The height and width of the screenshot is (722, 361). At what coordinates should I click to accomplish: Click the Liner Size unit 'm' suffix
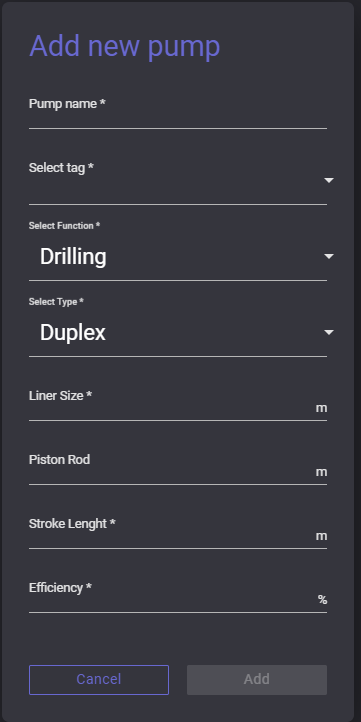[321, 408]
